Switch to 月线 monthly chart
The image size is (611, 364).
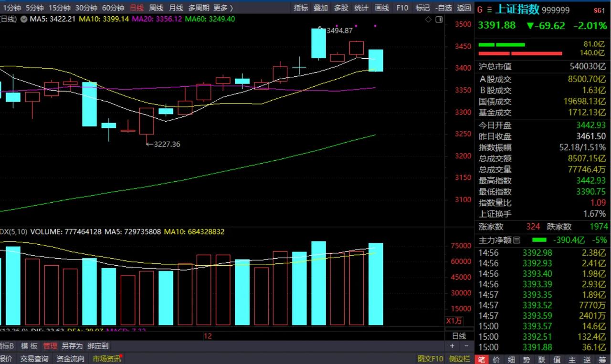tap(176, 8)
